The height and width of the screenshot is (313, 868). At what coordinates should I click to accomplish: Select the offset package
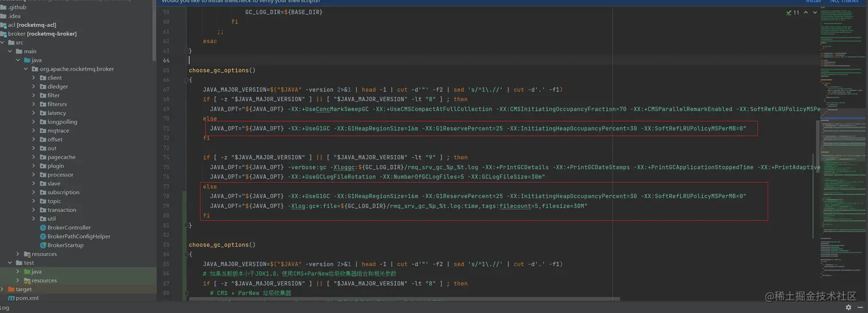pos(55,139)
